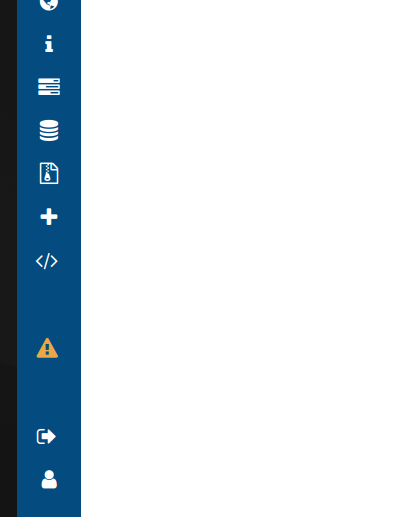Screen dimensions: 404x517
Task: Open the user profile silhouette icon
Action: click(x=49, y=479)
